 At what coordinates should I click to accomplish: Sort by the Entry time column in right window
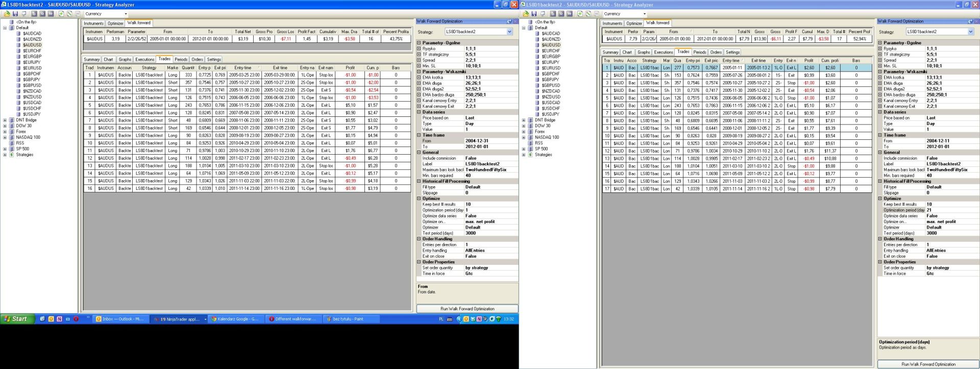point(732,60)
